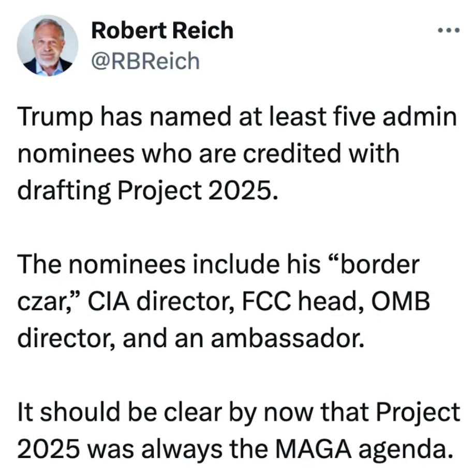Screen dimensions: 476x475
Task: Open the Robert Reich display name
Action: click(162, 31)
